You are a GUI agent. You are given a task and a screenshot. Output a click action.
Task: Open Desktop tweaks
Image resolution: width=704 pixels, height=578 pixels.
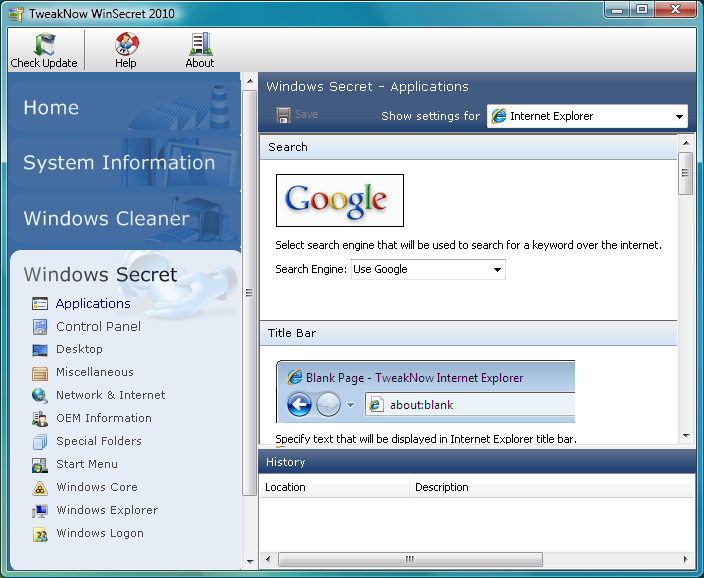(x=79, y=349)
